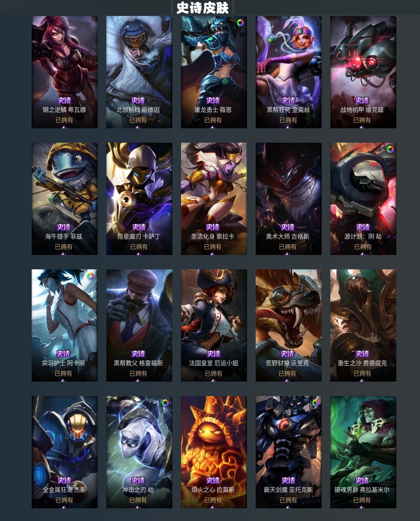Image resolution: width=420 pixels, height=521 pixels.
Task: Click purple 史诗 badge on 熔火之心 拉莫斯 card
Action: tap(213, 480)
